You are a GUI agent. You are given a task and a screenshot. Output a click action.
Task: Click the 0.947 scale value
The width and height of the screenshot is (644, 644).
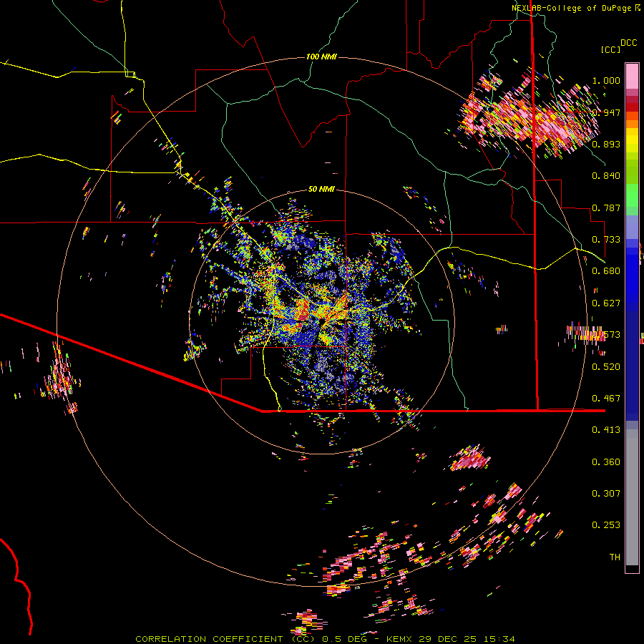[606, 112]
